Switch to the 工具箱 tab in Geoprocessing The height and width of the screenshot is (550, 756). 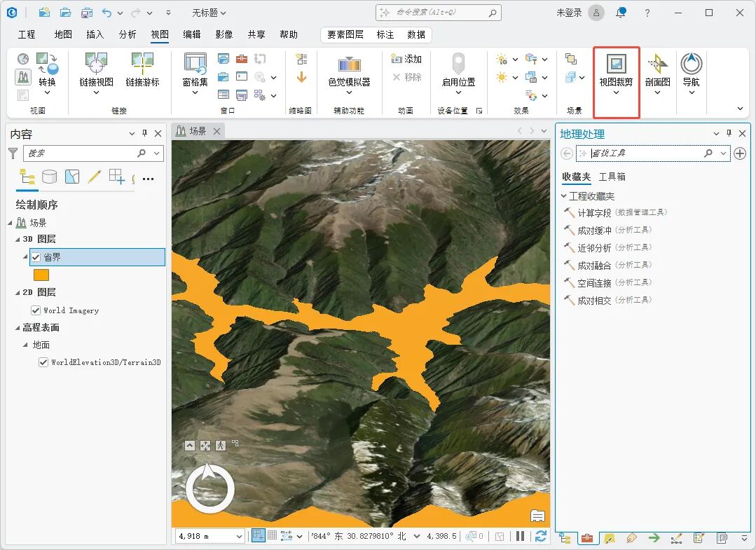click(x=612, y=177)
